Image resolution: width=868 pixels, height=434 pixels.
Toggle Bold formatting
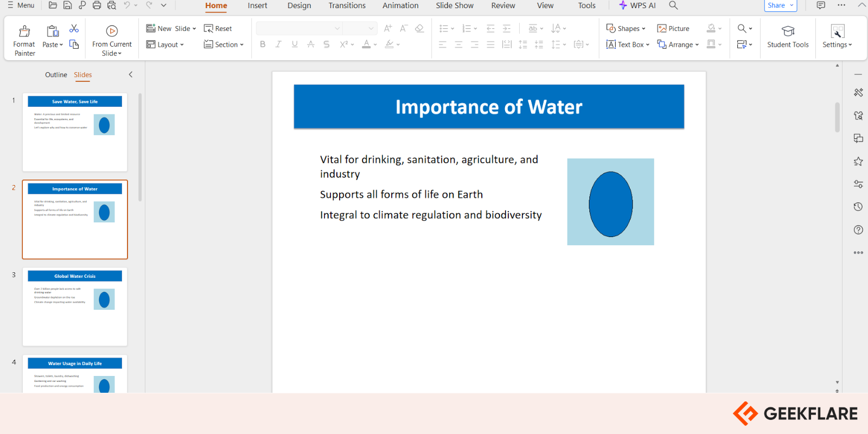coord(263,44)
